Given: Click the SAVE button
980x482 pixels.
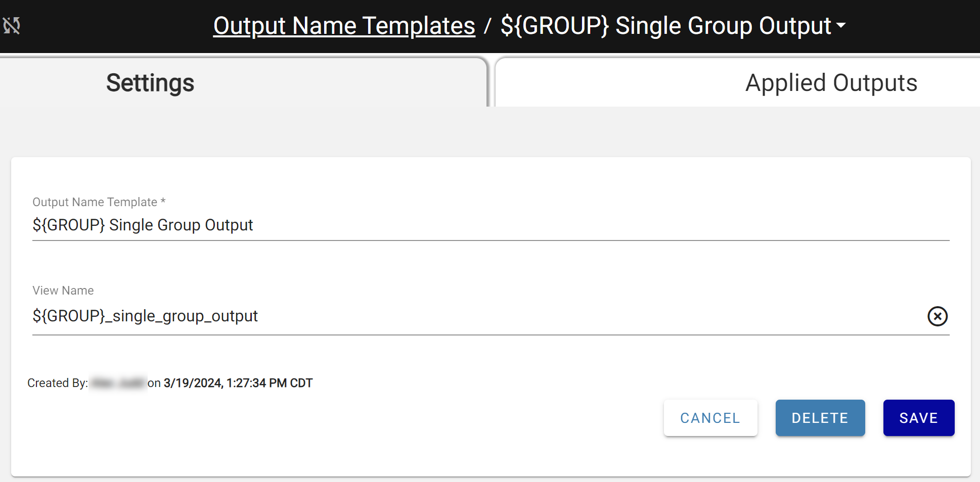Looking at the screenshot, I should coord(919,418).
